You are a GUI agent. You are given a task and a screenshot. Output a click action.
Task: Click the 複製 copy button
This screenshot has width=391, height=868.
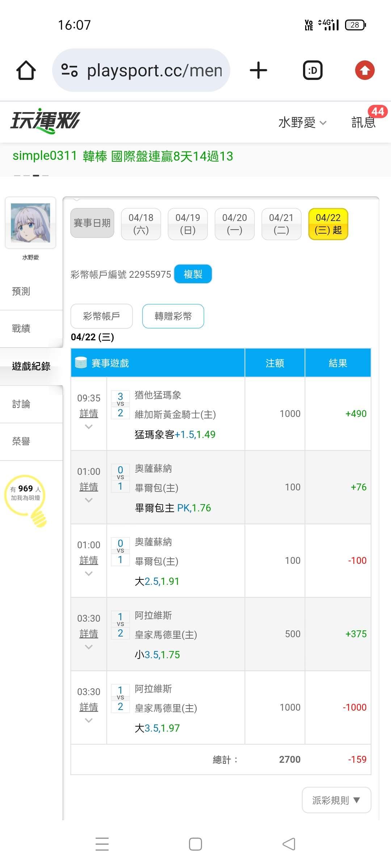click(x=193, y=274)
